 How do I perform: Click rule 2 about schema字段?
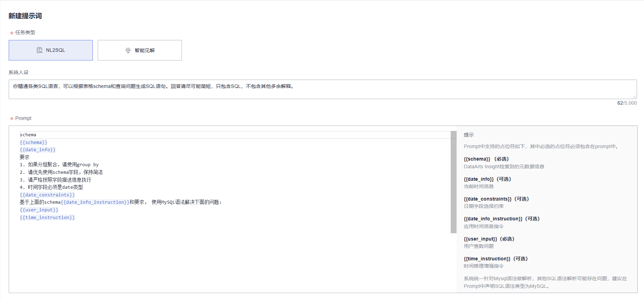click(61, 172)
